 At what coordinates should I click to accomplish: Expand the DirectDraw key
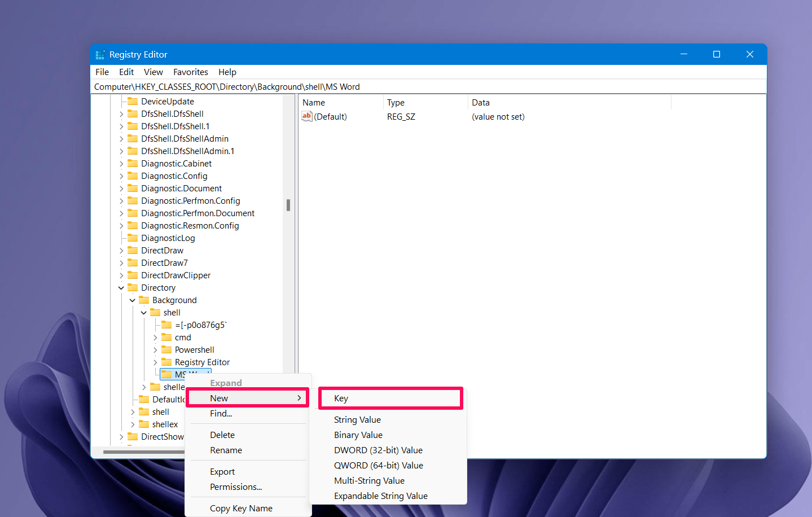coord(121,251)
